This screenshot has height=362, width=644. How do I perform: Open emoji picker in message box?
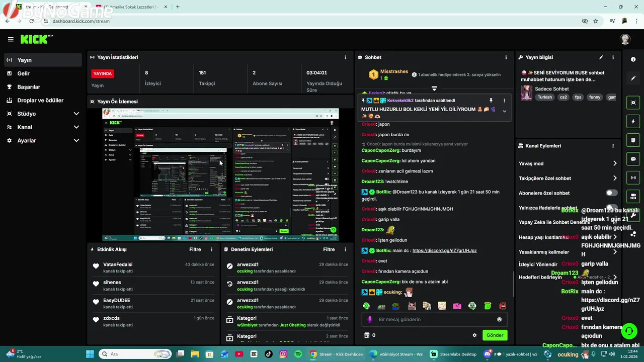(499, 319)
